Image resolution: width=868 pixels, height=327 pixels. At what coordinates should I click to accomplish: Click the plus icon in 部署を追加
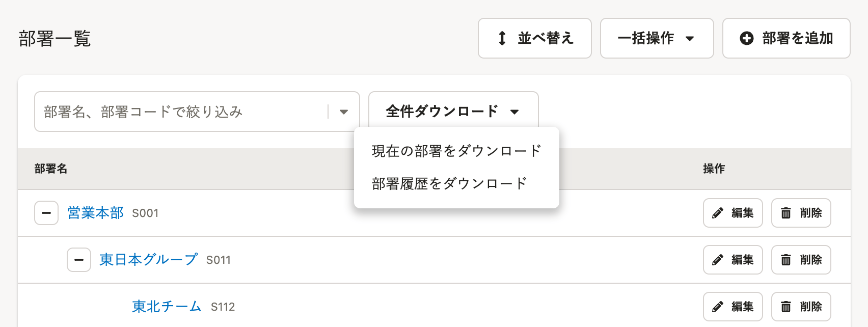[x=747, y=38]
